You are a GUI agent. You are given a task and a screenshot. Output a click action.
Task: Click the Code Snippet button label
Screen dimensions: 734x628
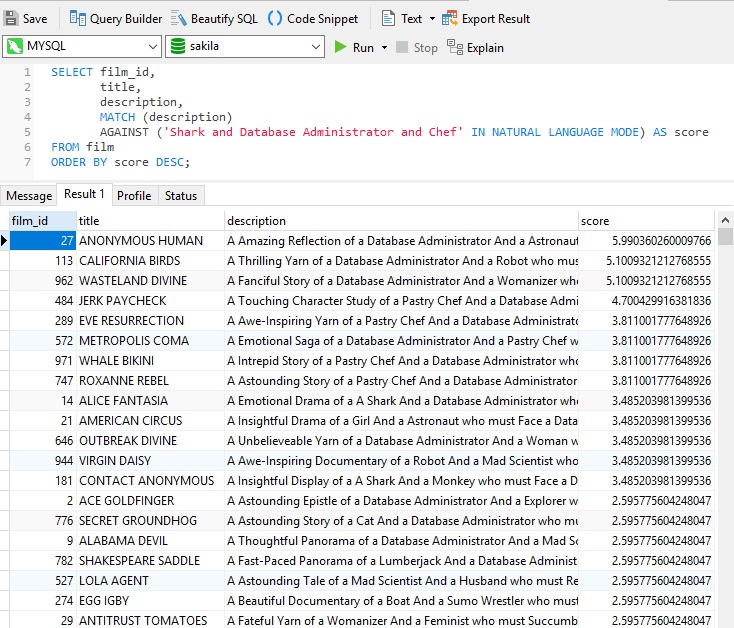[323, 19]
